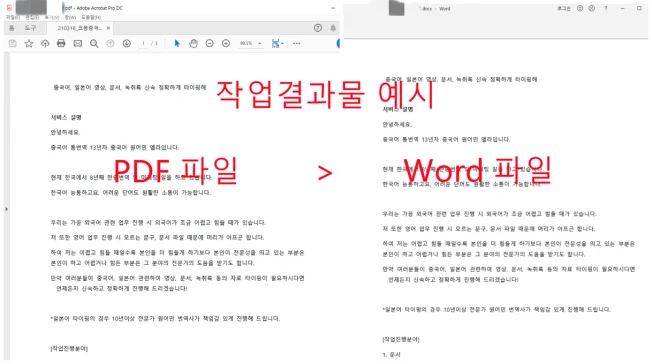652x364 pixels.
Task: Go to next page with down arrow
Action: tap(127, 43)
